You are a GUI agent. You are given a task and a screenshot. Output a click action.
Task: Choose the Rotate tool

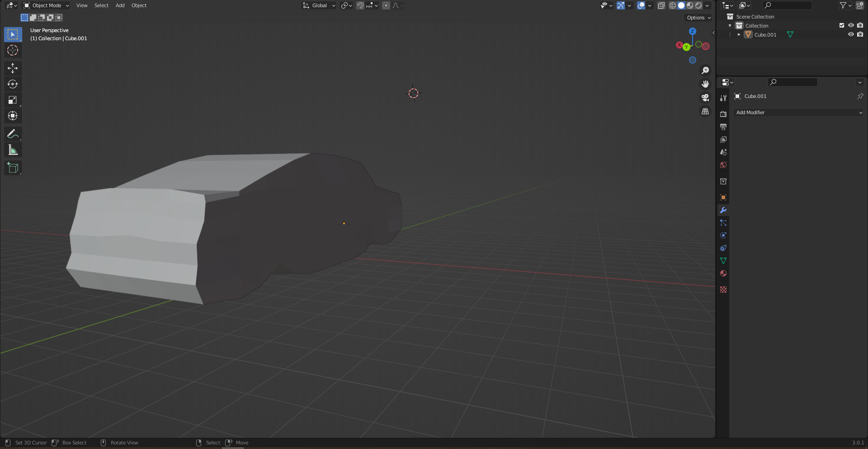pos(13,84)
